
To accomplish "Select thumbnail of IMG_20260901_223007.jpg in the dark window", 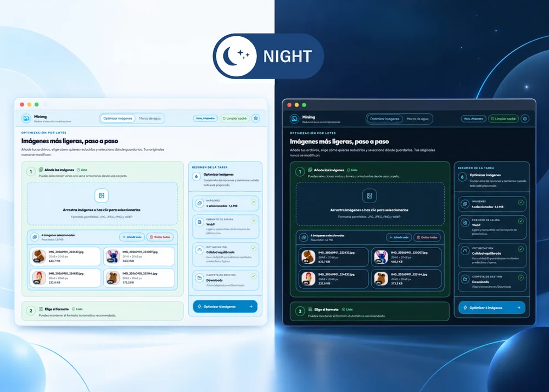I will (381, 257).
